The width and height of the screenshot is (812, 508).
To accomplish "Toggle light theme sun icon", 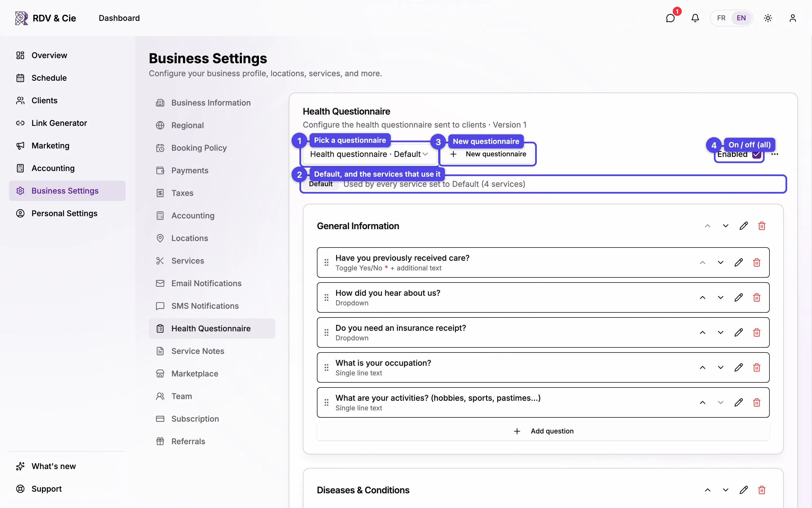I will click(768, 18).
